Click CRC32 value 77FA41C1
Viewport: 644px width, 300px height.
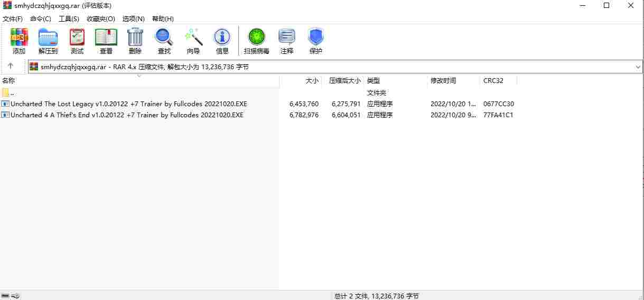498,115
